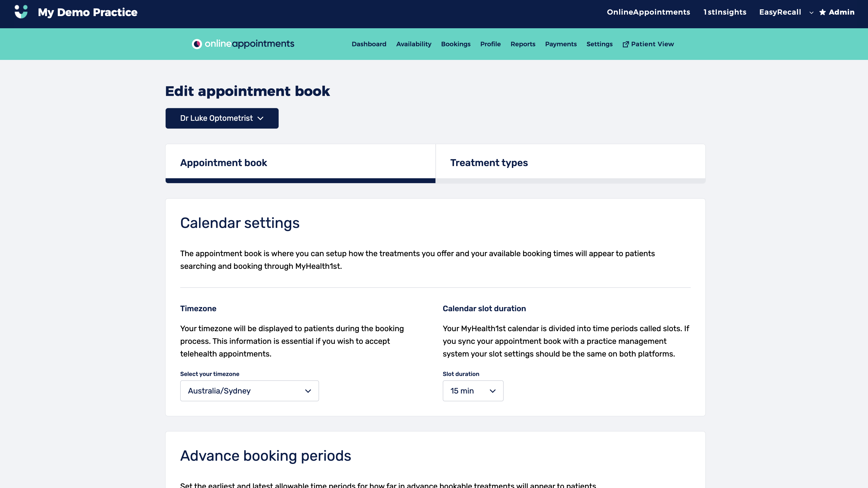Expand the Australia/Sydney timezone dropdown

click(249, 391)
